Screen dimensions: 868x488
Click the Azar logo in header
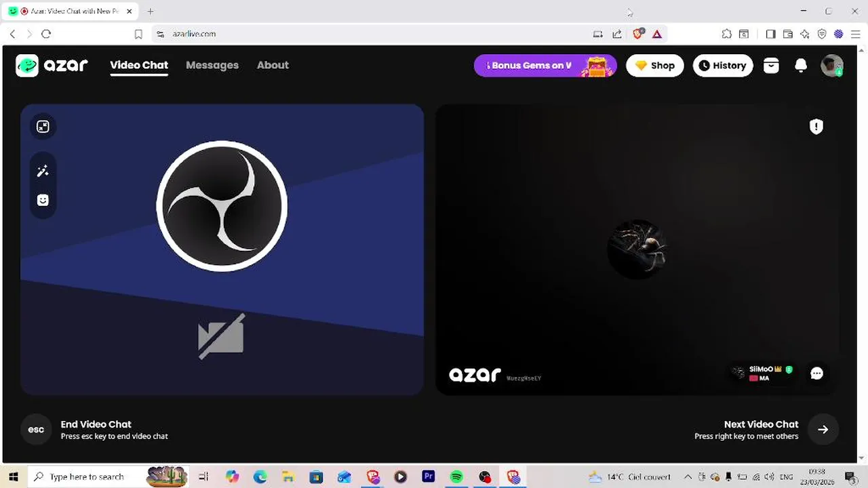pyautogui.click(x=52, y=65)
